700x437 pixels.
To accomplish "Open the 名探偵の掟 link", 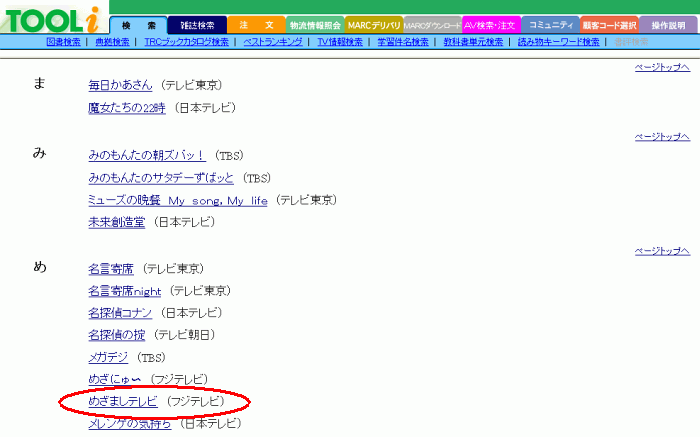I will click(x=117, y=335).
